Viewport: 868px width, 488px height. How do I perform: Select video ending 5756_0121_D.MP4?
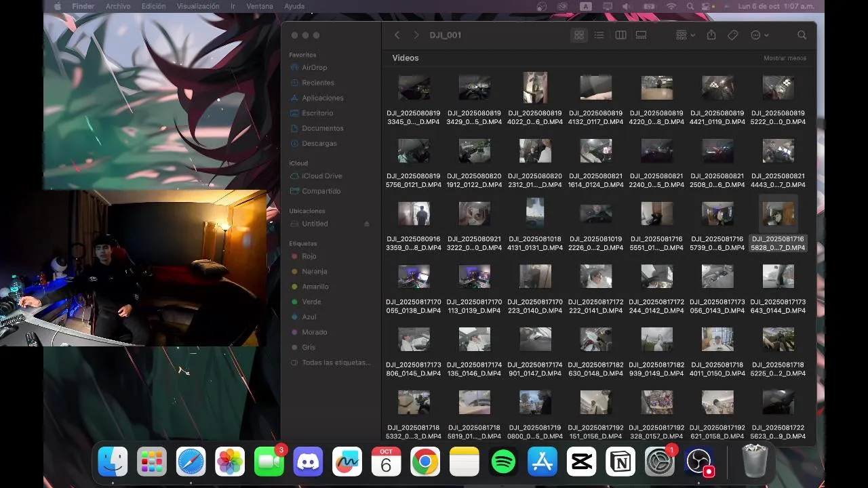[x=414, y=150]
